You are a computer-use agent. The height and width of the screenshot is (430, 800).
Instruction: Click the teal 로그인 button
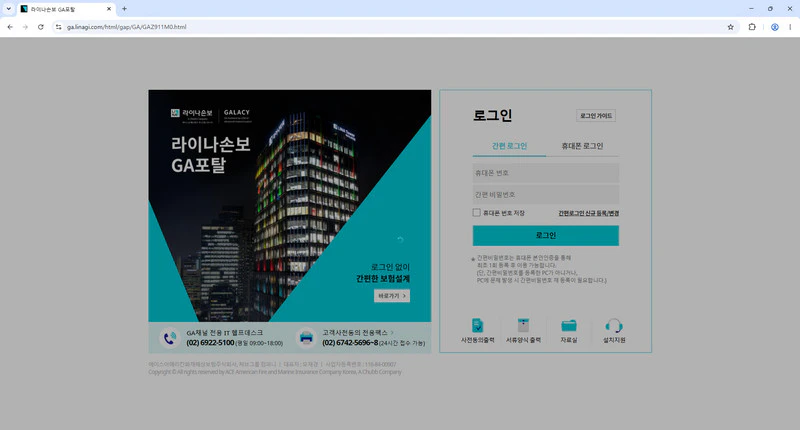(x=546, y=236)
